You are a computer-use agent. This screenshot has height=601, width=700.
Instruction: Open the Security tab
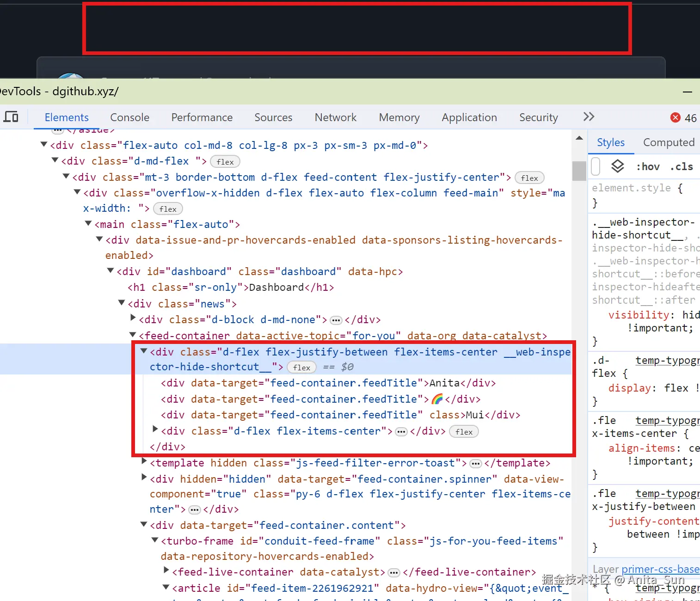coord(539,117)
